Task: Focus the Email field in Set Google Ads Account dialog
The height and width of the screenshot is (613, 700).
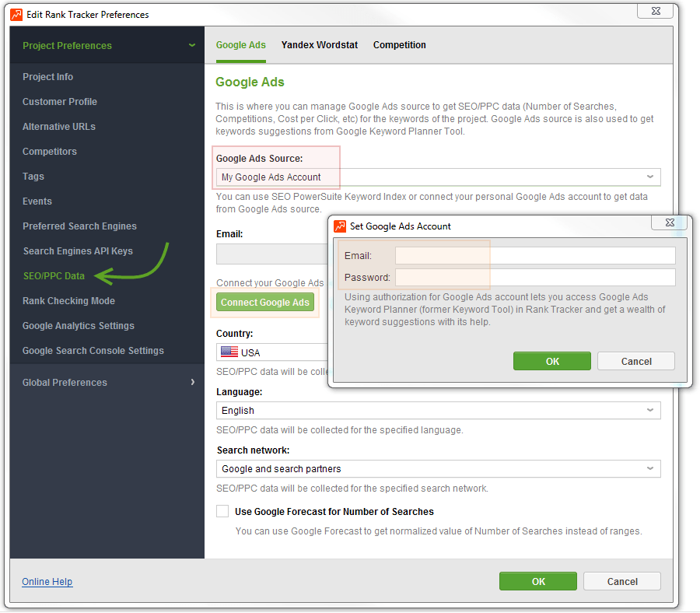Action: tap(535, 255)
